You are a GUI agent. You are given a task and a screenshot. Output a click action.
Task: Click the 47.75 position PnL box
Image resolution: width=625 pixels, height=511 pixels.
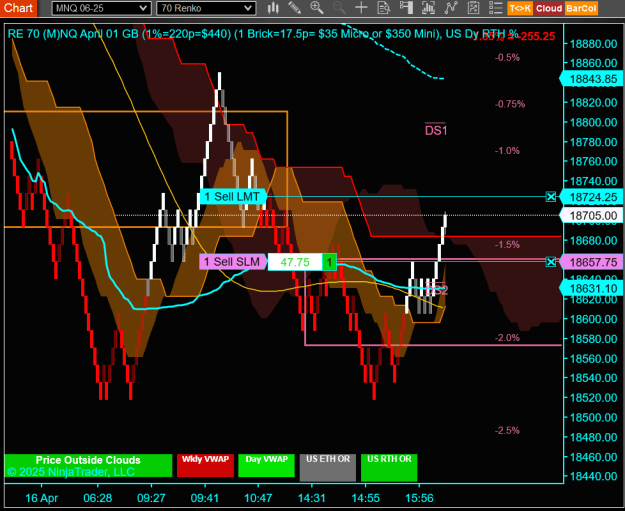(x=295, y=262)
